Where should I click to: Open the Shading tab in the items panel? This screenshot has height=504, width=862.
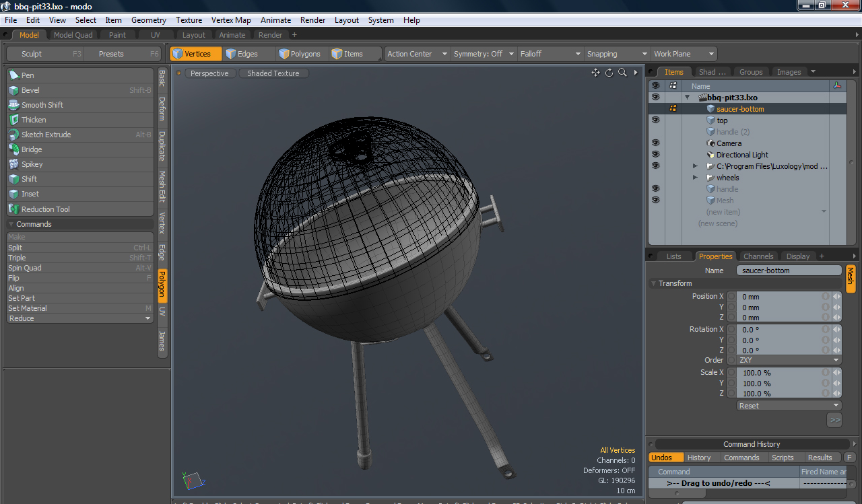point(712,72)
